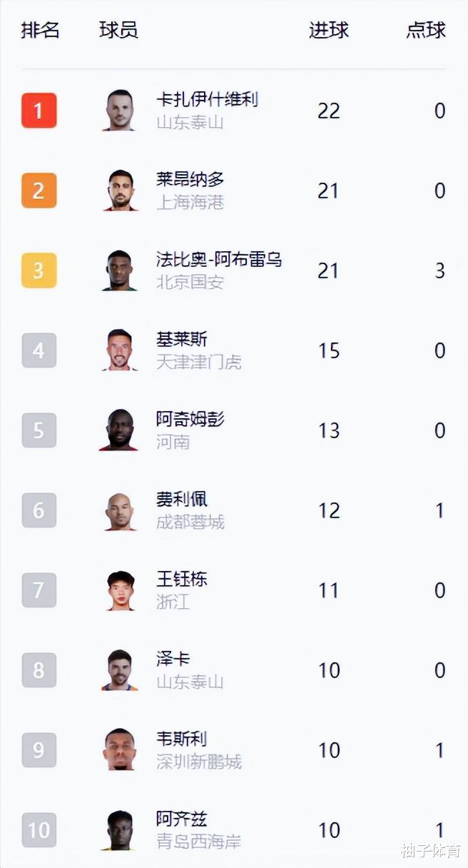The width and height of the screenshot is (468, 868).
Task: Click the 点球 column header
Action: [426, 30]
